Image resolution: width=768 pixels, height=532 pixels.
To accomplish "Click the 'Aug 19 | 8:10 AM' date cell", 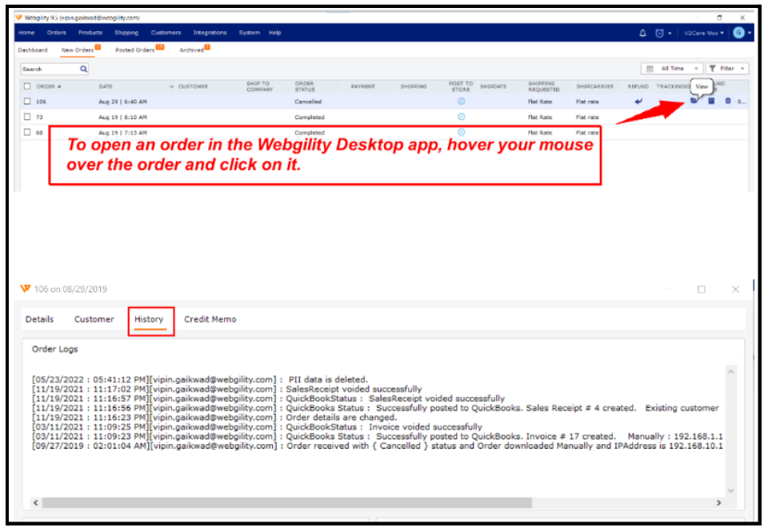I will point(122,117).
